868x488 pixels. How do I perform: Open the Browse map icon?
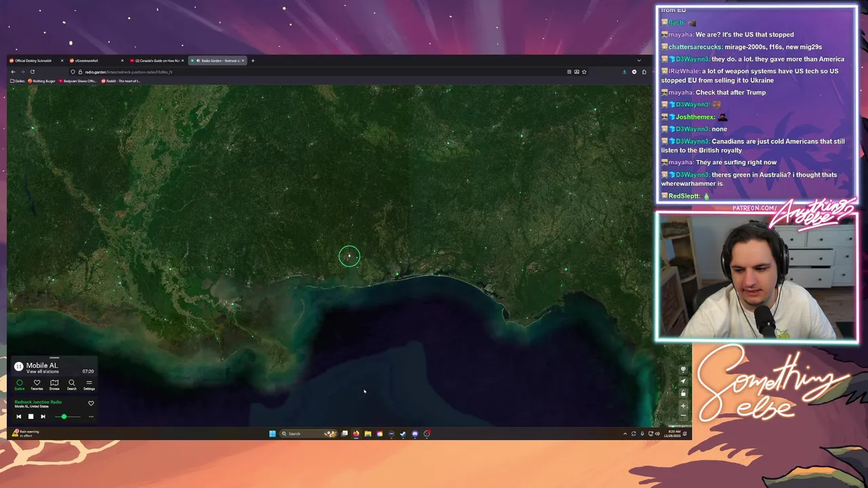coord(54,386)
